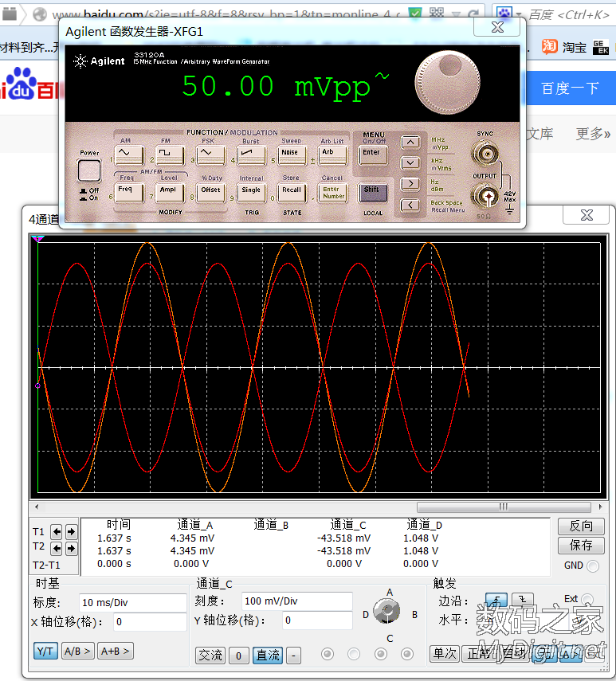This screenshot has height=681, width=616.
Task: Click the browser address bar
Action: pos(226,14)
